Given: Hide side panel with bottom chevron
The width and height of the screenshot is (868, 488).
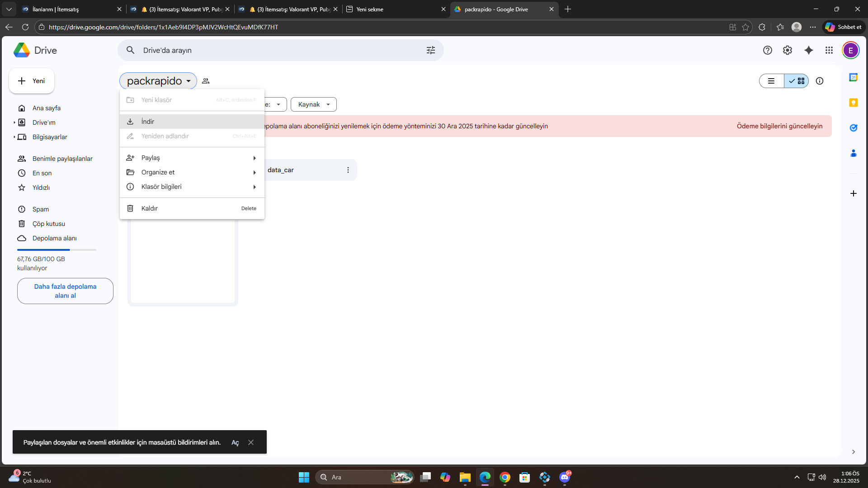Looking at the screenshot, I should click(x=854, y=452).
